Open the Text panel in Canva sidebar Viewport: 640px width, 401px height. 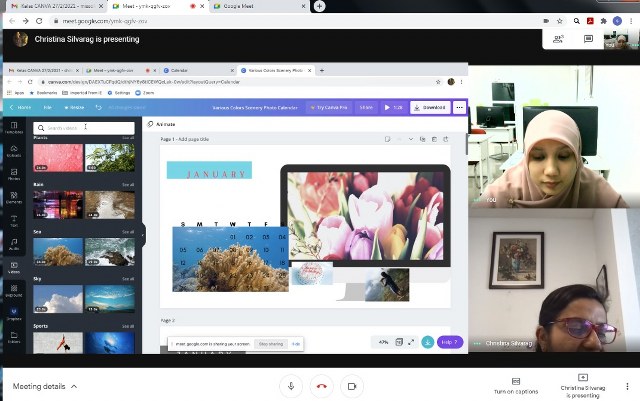tap(14, 221)
